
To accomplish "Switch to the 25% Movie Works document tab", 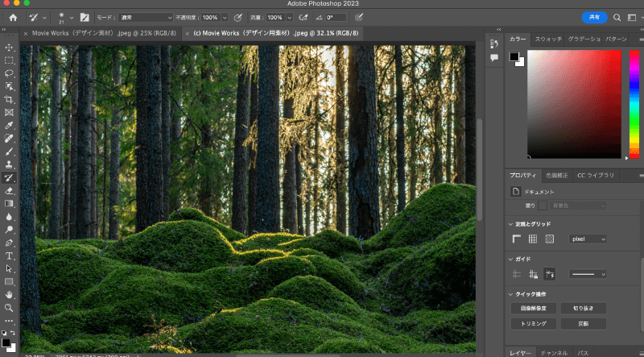I will (x=105, y=34).
